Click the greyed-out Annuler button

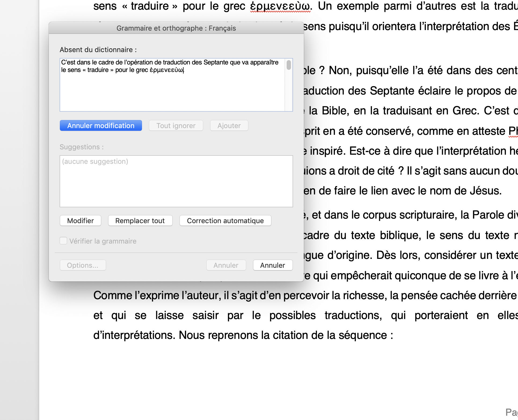[226, 265]
